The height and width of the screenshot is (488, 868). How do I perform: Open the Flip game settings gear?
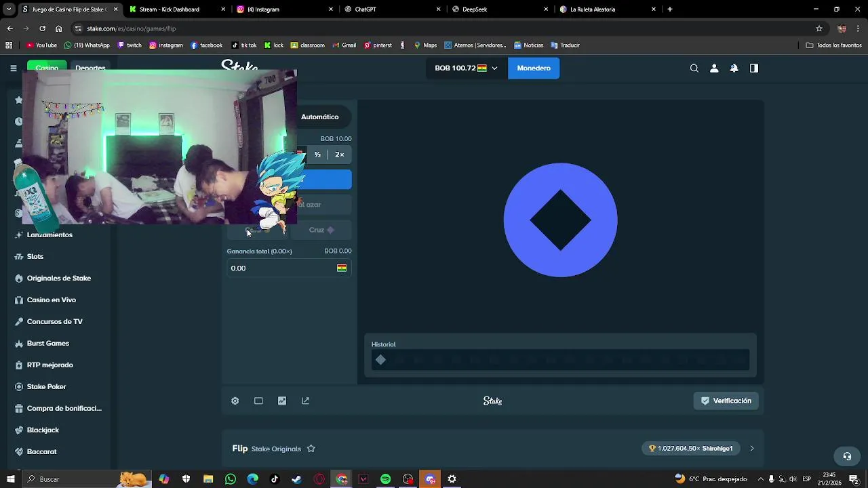(x=235, y=401)
